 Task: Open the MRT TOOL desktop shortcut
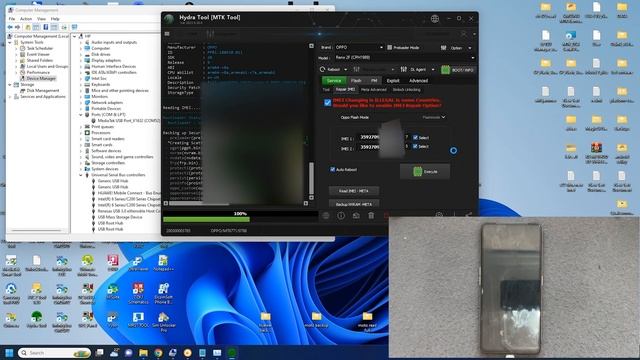coord(138,319)
